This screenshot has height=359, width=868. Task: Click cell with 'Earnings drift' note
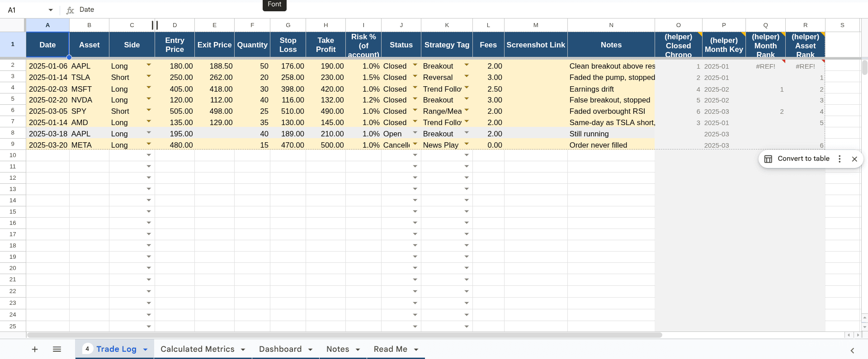tap(611, 89)
